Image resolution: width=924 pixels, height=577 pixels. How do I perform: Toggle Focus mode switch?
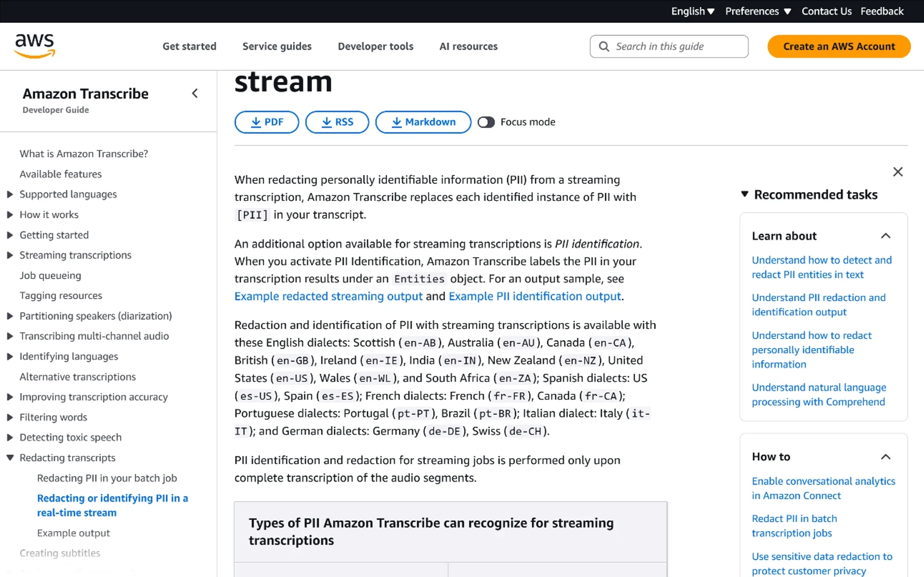486,122
